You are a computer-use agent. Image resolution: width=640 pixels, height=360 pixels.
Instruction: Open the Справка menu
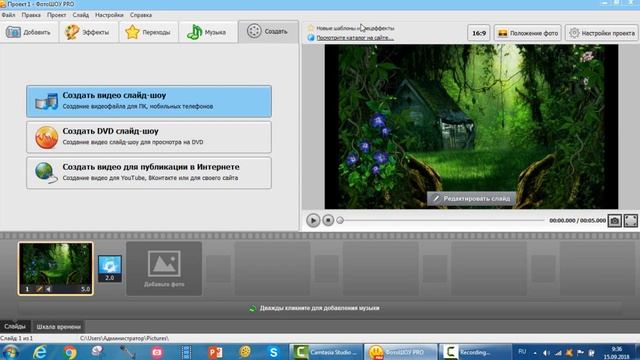141,15
